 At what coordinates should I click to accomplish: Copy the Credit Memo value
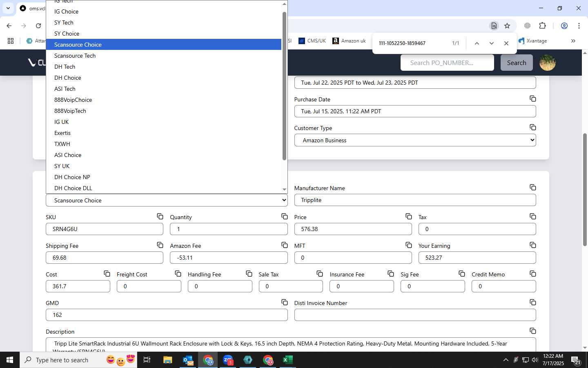click(x=533, y=274)
